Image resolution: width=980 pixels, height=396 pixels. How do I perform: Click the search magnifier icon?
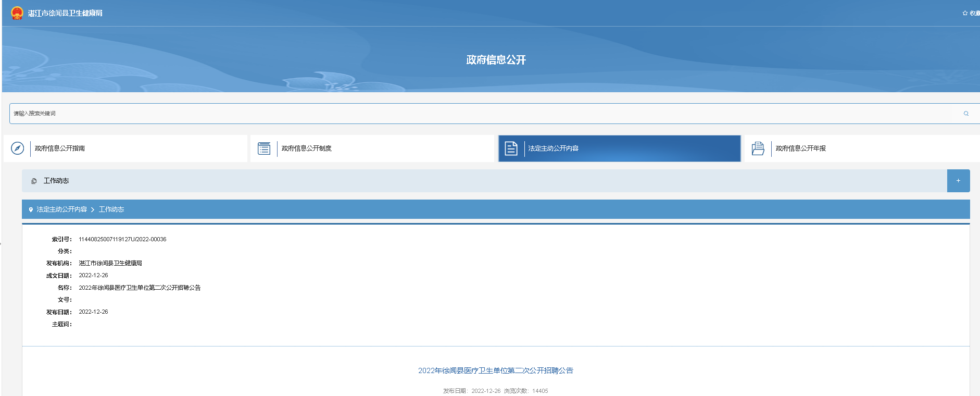coord(966,114)
